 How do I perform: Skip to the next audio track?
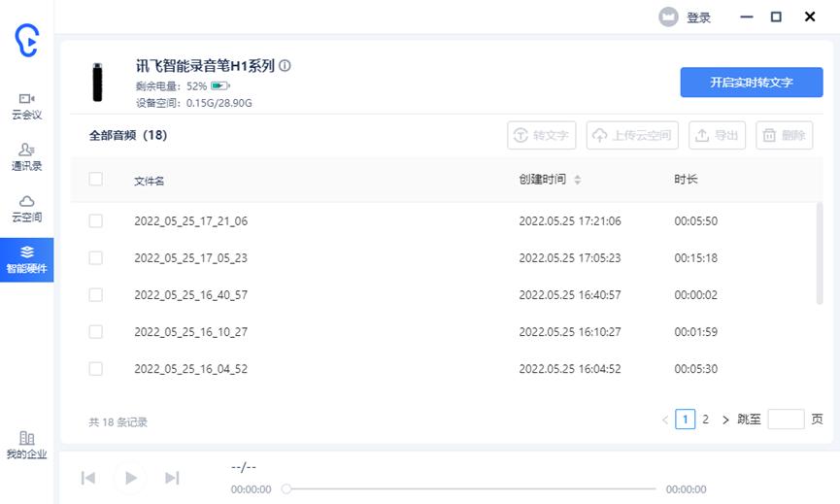[172, 477]
